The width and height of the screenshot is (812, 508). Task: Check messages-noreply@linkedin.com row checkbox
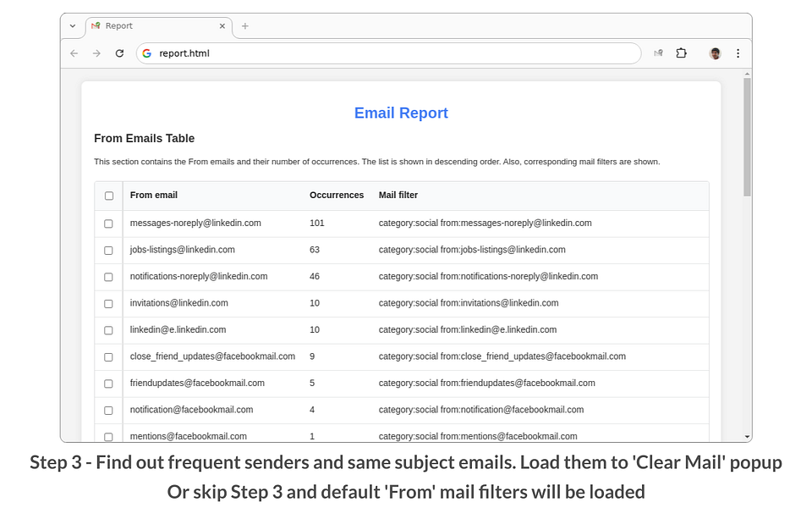pos(108,224)
